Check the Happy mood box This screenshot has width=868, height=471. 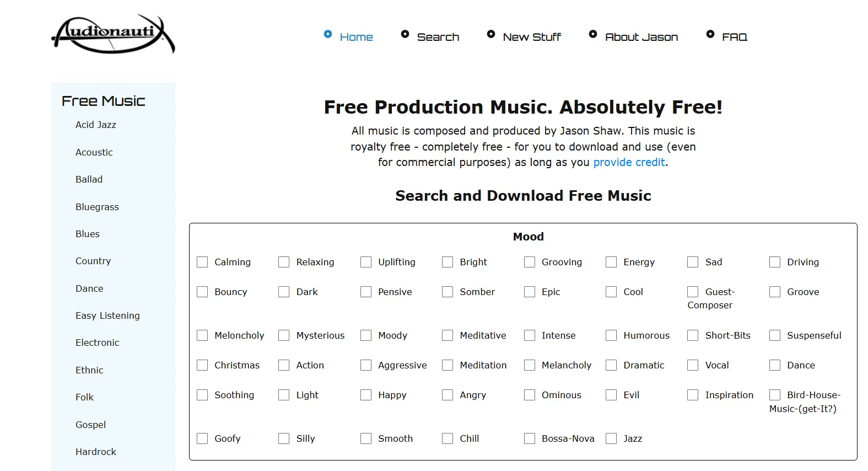click(x=365, y=395)
